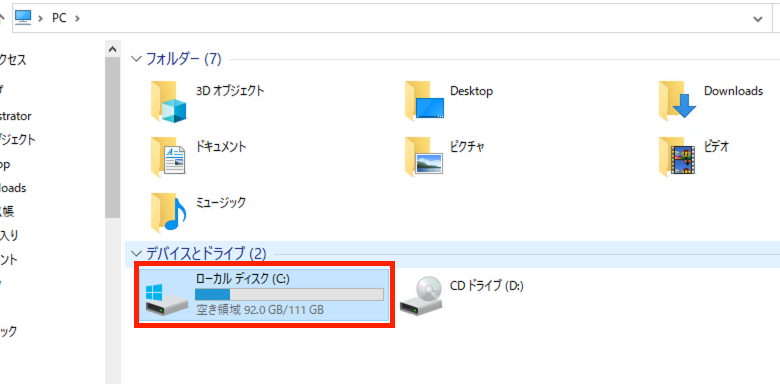Click the フォルダー (7) group header text
This screenshot has height=384, width=780.
[x=183, y=59]
